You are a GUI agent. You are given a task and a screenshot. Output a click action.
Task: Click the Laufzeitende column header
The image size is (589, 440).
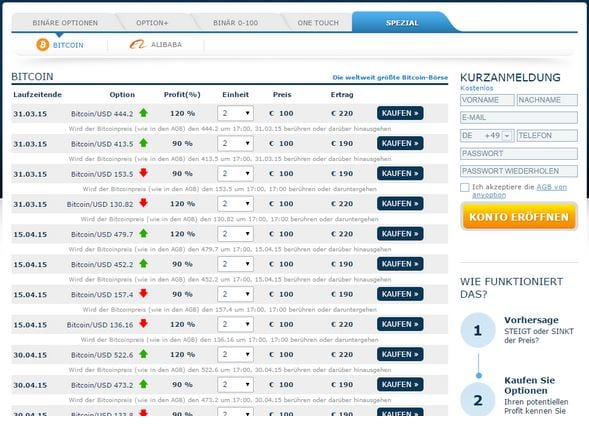click(37, 95)
